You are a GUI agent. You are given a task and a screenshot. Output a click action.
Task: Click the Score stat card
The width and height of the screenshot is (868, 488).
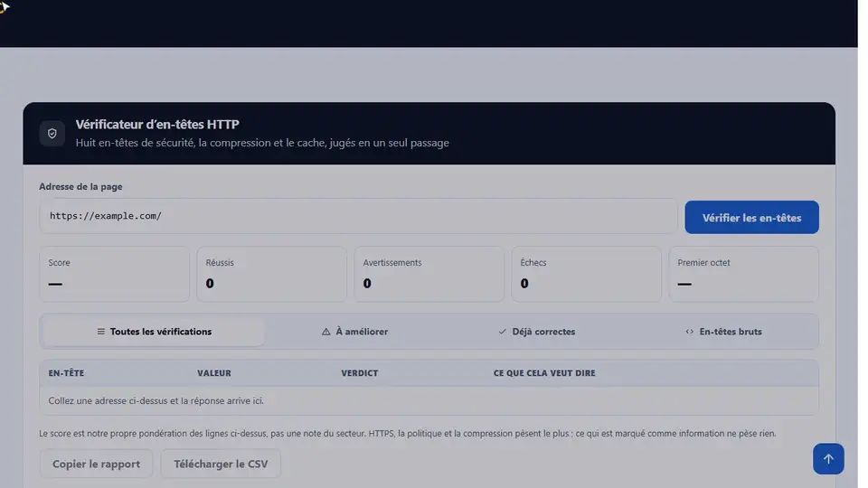coord(115,274)
